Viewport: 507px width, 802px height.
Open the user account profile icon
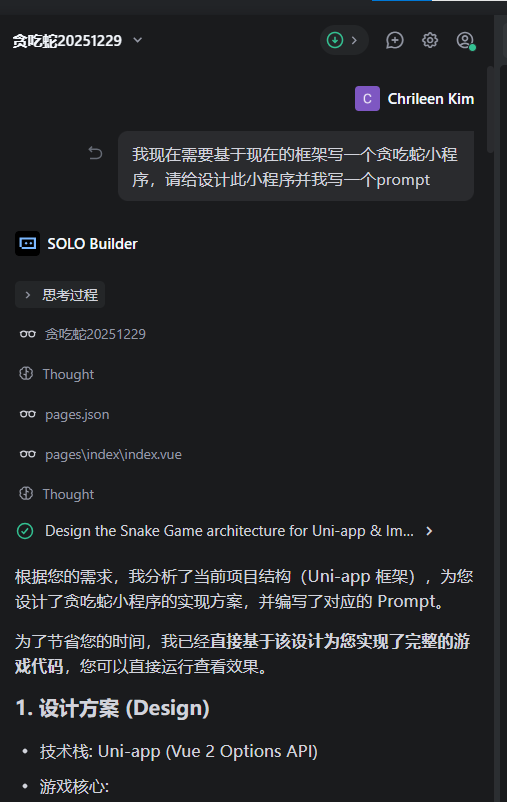pyautogui.click(x=465, y=40)
